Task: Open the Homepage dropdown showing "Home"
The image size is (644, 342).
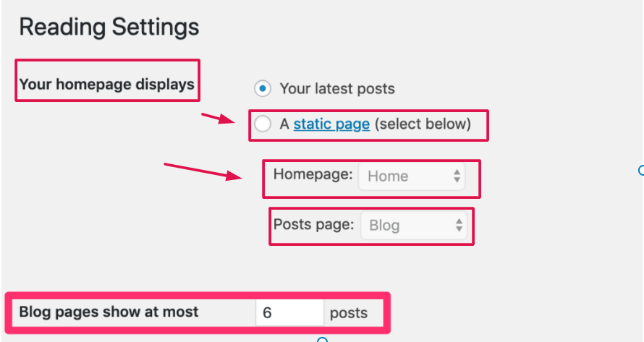Action: click(411, 176)
